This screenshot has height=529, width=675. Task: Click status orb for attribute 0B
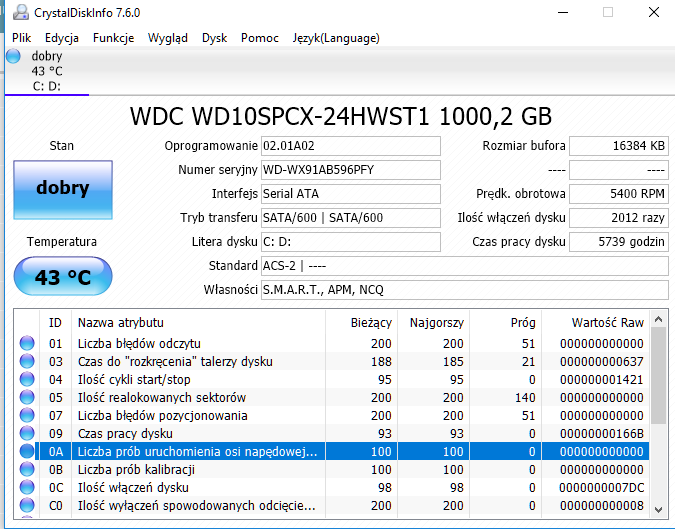(27, 469)
